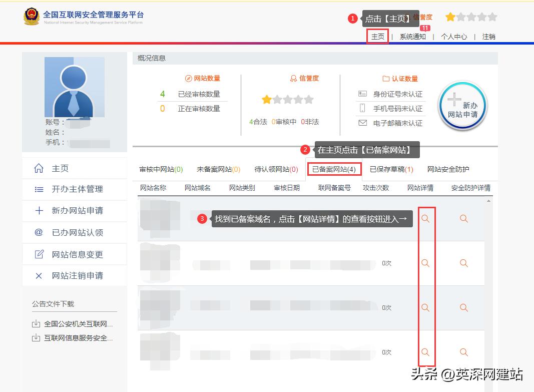Viewport: 534px width, 392px height.
Task: Click the 注销 logout link
Action: (x=489, y=37)
